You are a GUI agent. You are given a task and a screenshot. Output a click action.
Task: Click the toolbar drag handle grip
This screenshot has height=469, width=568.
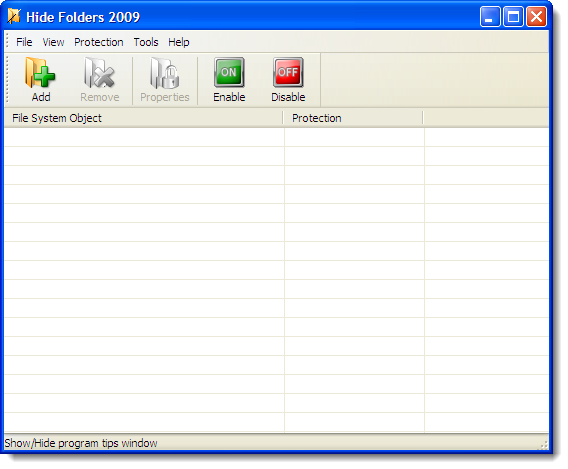(x=7, y=80)
